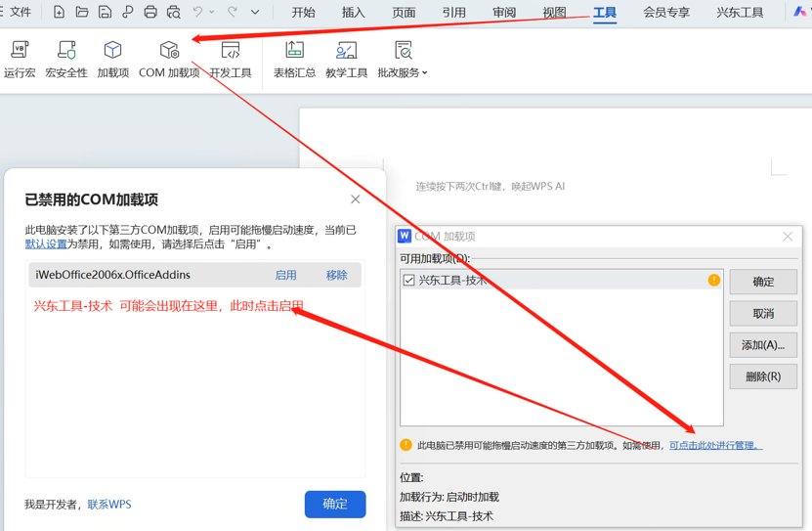Expand the 批改服务 dropdown
This screenshot has height=531, width=812.
tap(424, 73)
